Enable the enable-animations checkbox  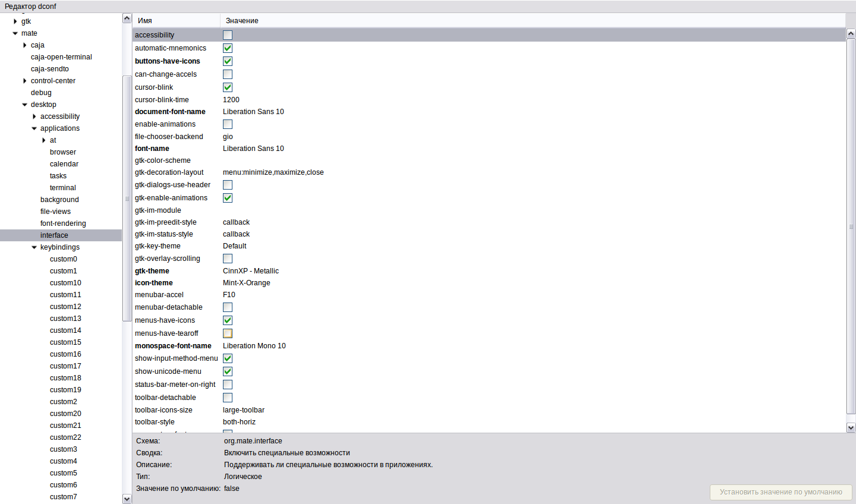click(228, 124)
